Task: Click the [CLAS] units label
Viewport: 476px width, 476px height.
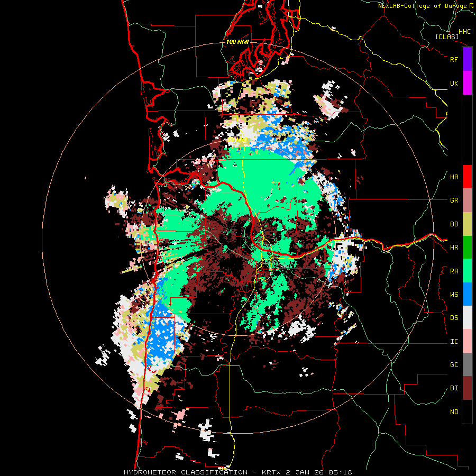Action: 447,36
